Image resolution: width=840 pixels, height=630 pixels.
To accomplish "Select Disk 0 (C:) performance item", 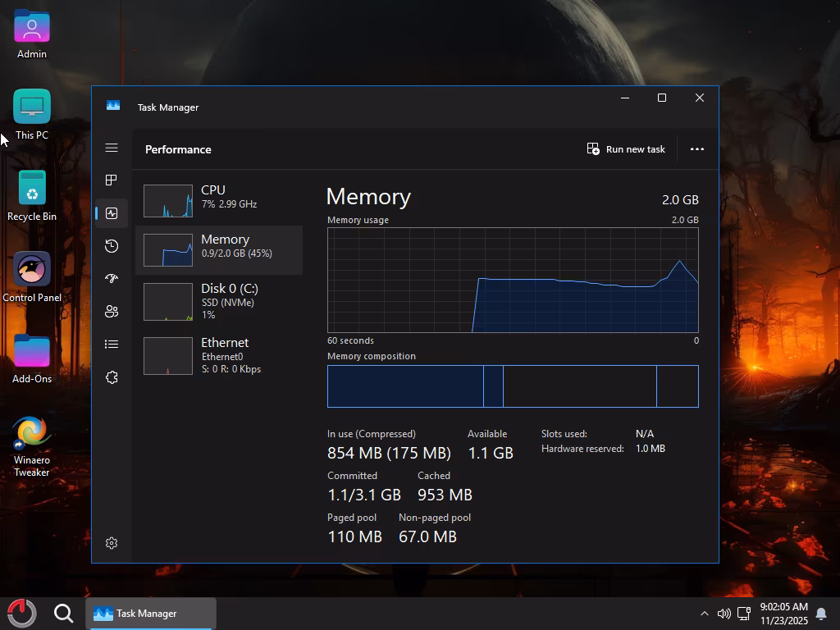I will [x=219, y=301].
